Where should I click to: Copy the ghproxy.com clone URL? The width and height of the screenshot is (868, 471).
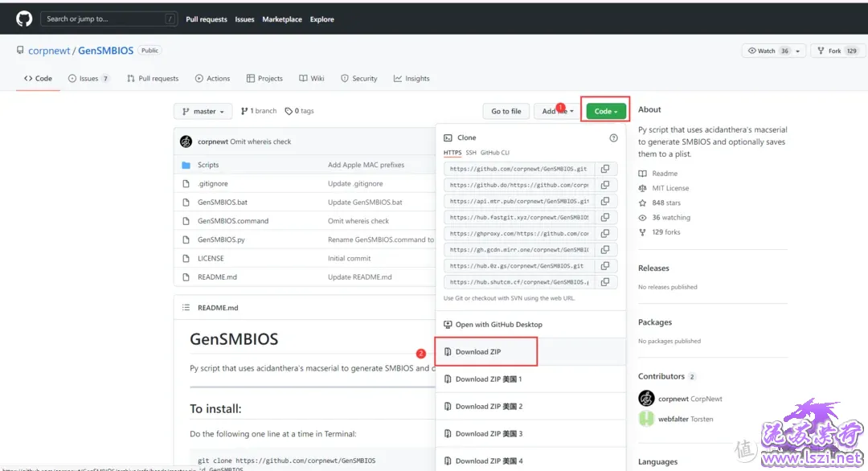pyautogui.click(x=605, y=234)
